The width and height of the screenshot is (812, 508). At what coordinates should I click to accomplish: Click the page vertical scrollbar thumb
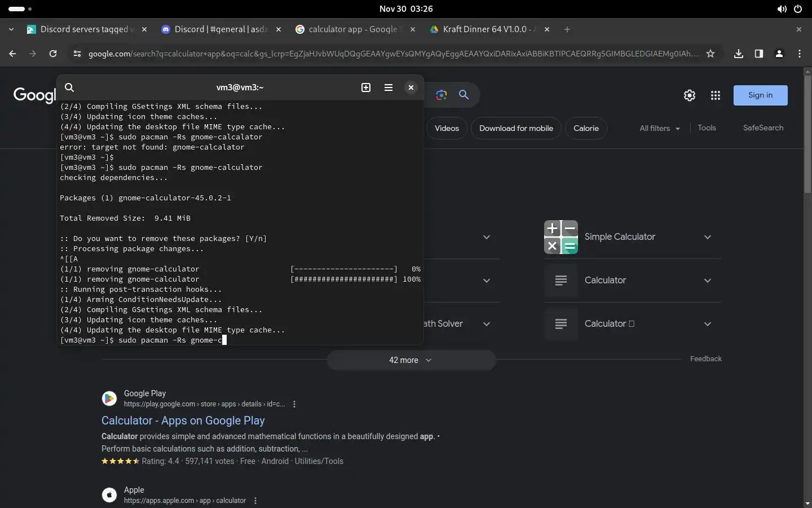coord(807,134)
